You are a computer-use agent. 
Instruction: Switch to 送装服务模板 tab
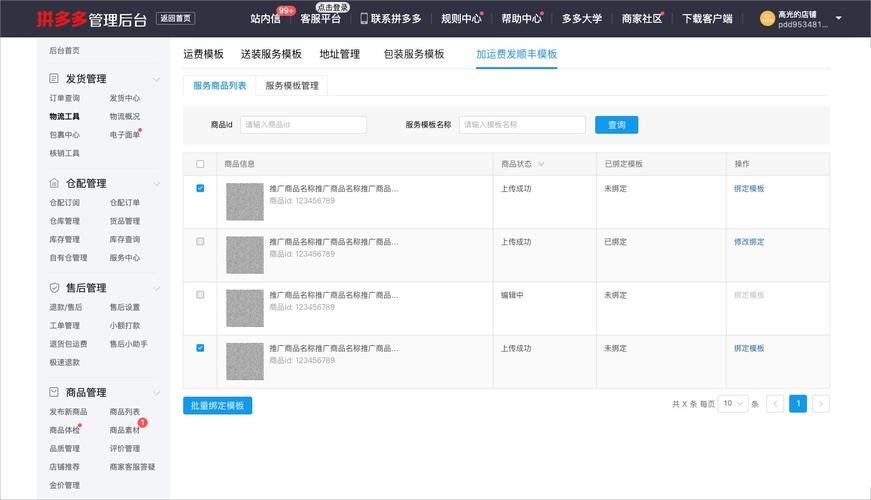(271, 54)
